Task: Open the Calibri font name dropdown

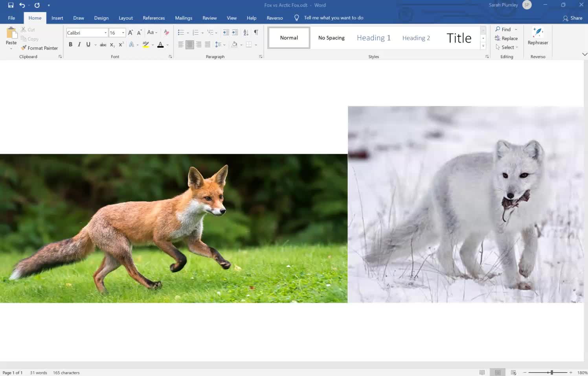Action: (105, 33)
